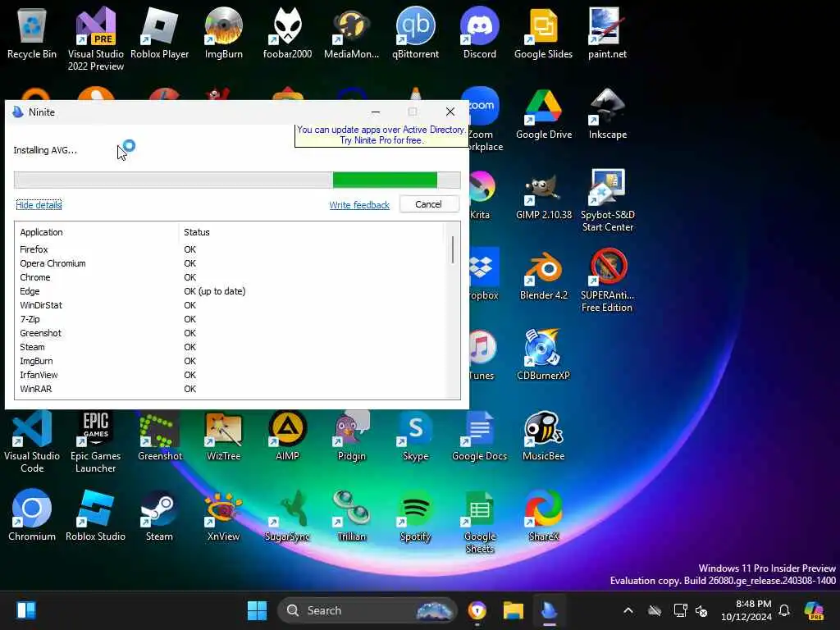This screenshot has height=630, width=840.
Task: Open the Spotify desktop shortcut
Action: [x=416, y=515]
